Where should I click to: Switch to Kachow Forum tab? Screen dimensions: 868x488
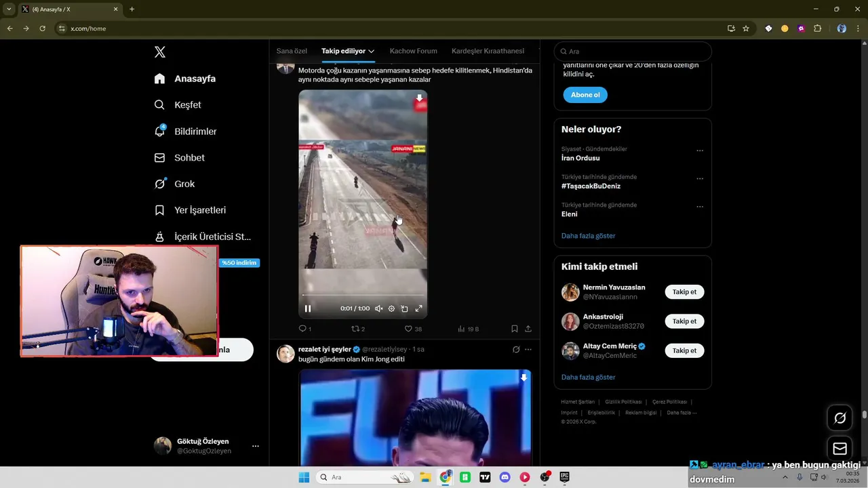pyautogui.click(x=413, y=51)
